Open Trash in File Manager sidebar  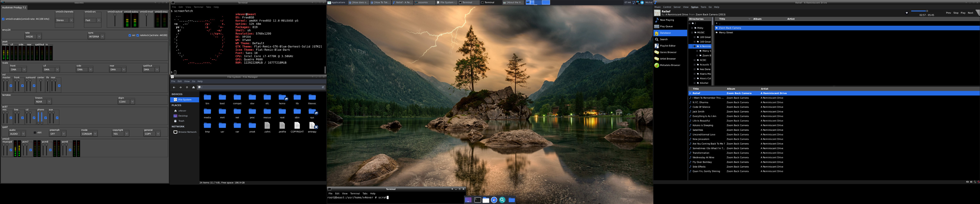coord(181,121)
